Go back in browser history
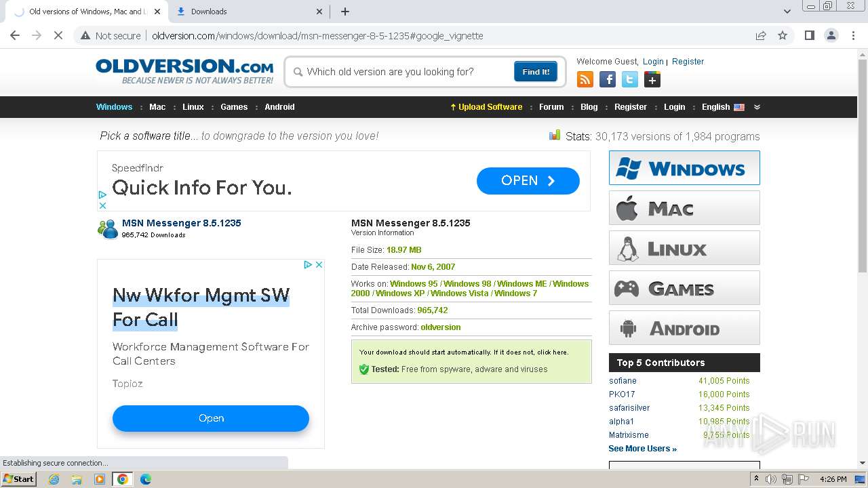Screen dimensions: 868x488 tap(15, 35)
